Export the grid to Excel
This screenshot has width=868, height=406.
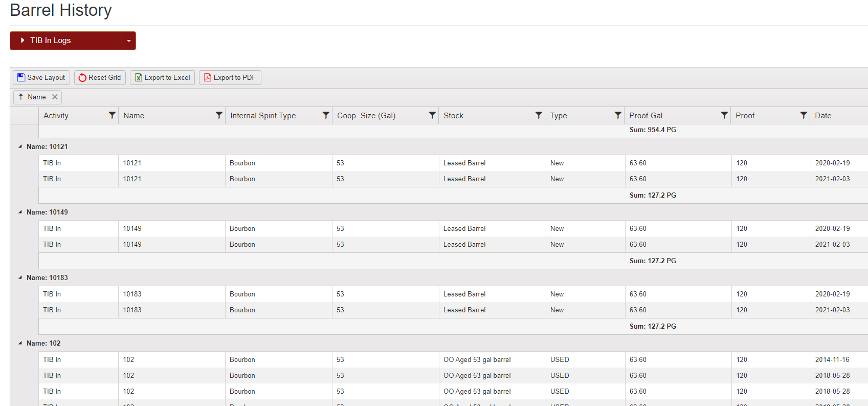pos(162,77)
